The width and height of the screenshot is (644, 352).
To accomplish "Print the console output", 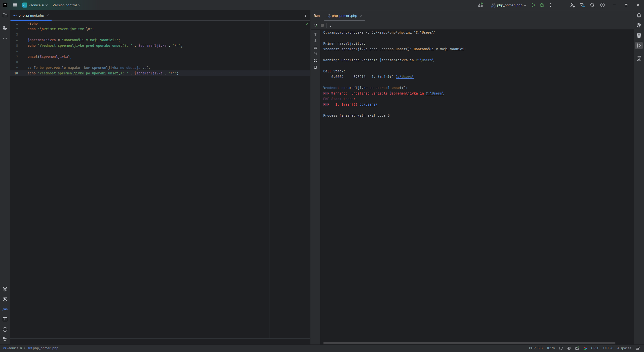I will coord(315,60).
